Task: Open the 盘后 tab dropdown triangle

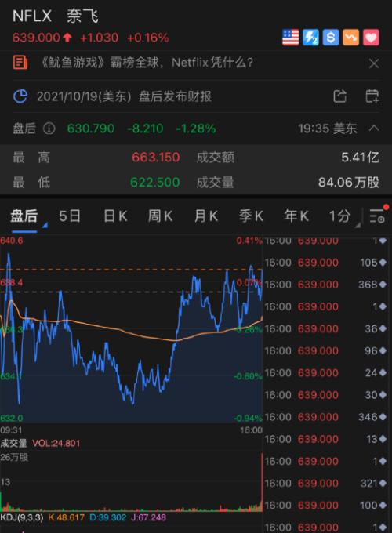Action: 45,225
